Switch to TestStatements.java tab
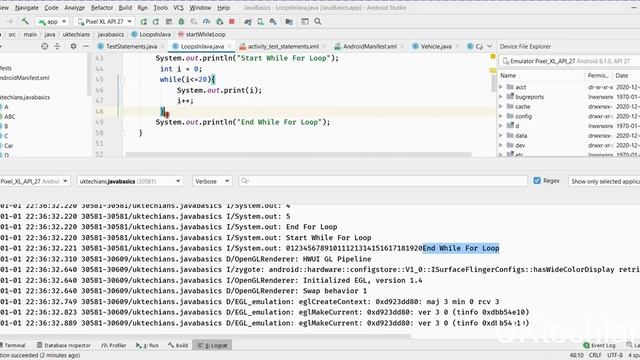This screenshot has width=640, height=360. (131, 47)
